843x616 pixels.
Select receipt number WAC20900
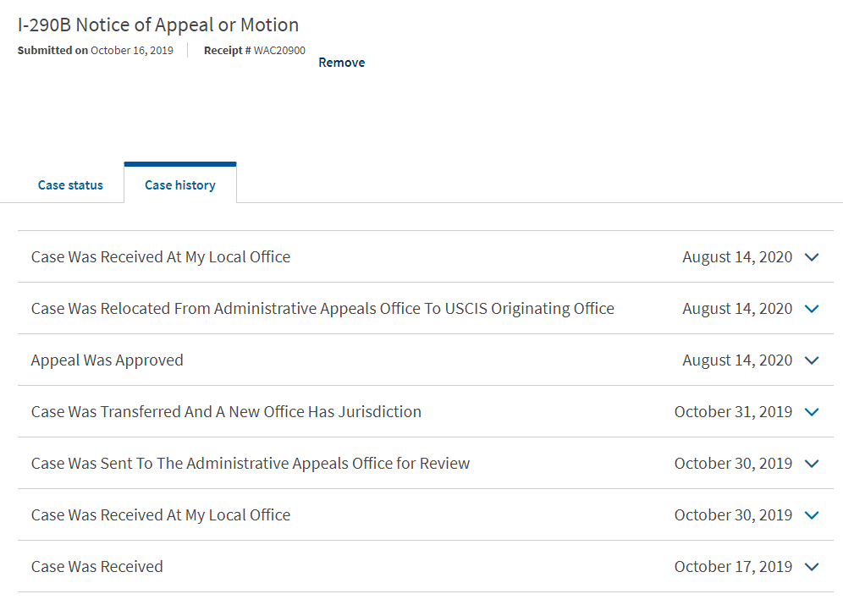coord(279,50)
